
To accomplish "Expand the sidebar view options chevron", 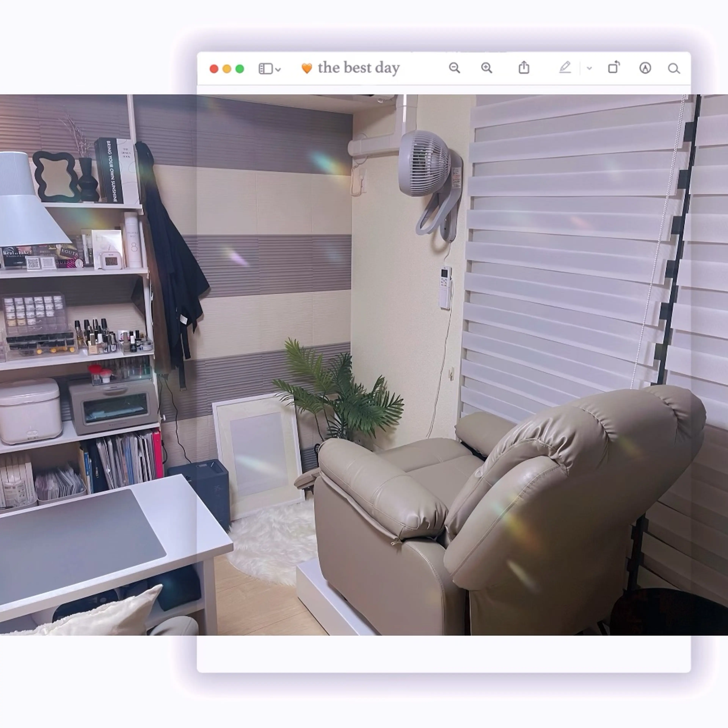I will [x=278, y=70].
